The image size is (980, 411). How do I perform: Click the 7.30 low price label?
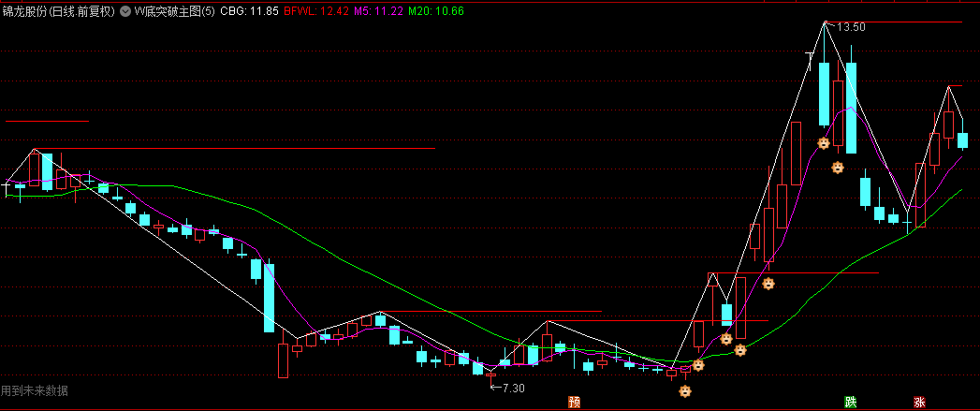[513, 388]
